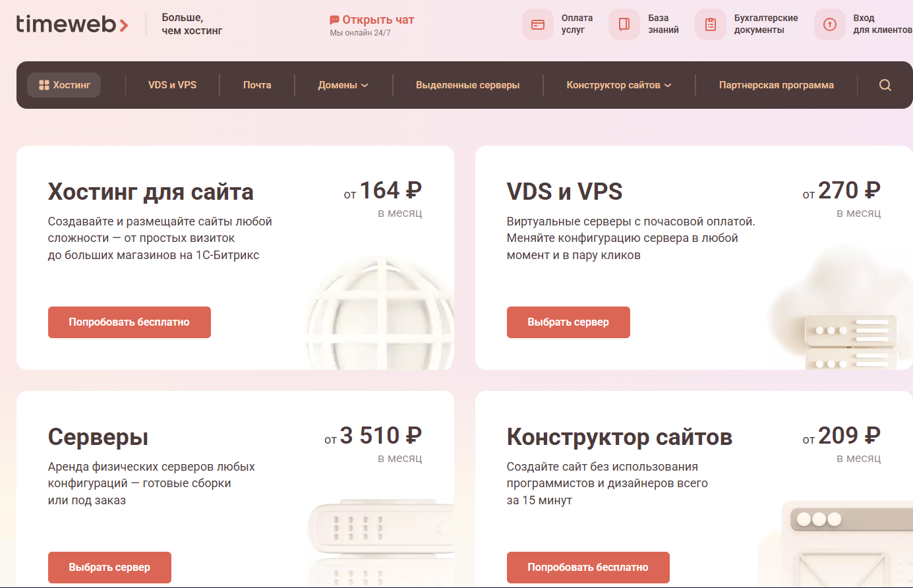Click the 209 ₽ price text
The width and height of the screenshot is (913, 588).
click(x=850, y=436)
